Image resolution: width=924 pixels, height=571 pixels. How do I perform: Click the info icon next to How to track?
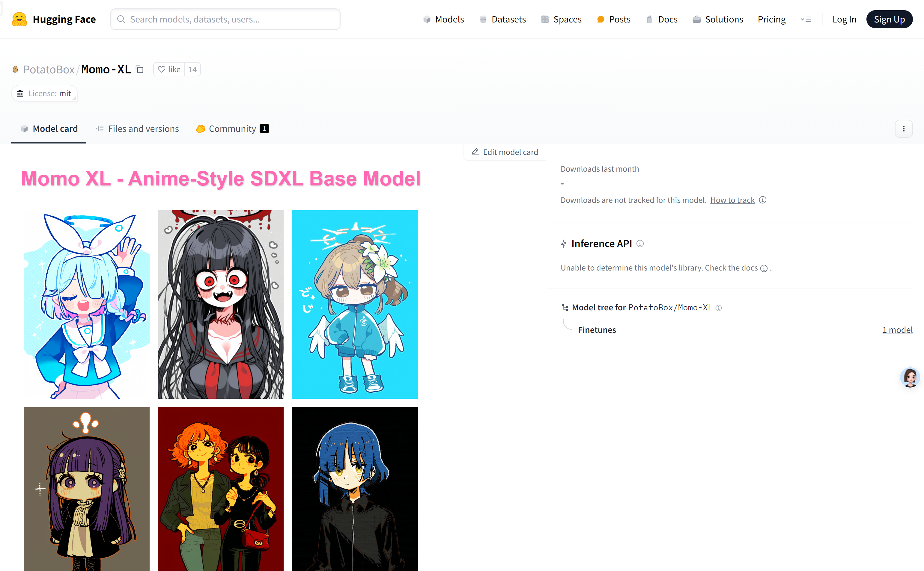[763, 200]
